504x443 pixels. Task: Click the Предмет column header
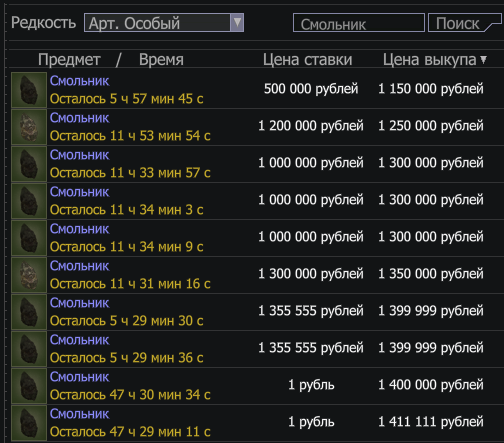[69, 60]
